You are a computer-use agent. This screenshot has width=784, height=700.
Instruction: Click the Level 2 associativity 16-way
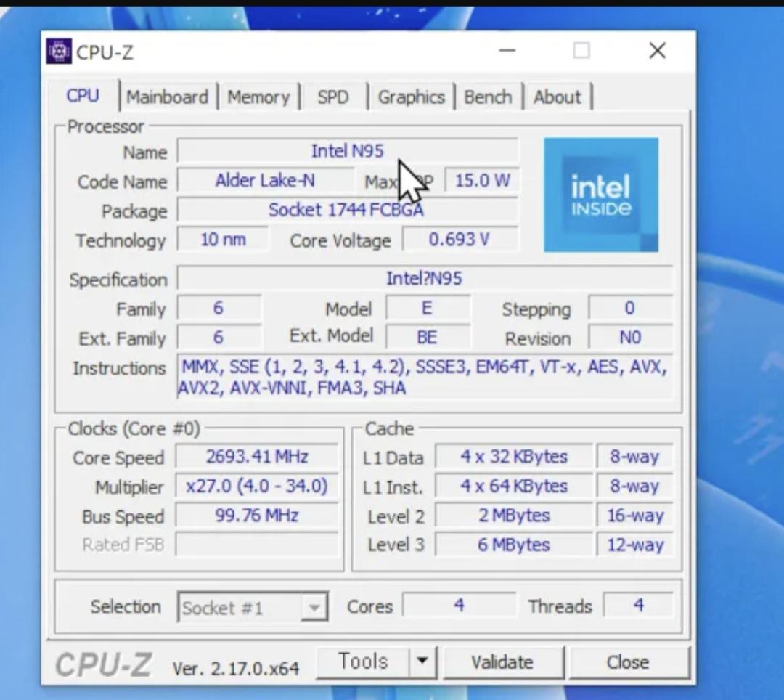(635, 515)
